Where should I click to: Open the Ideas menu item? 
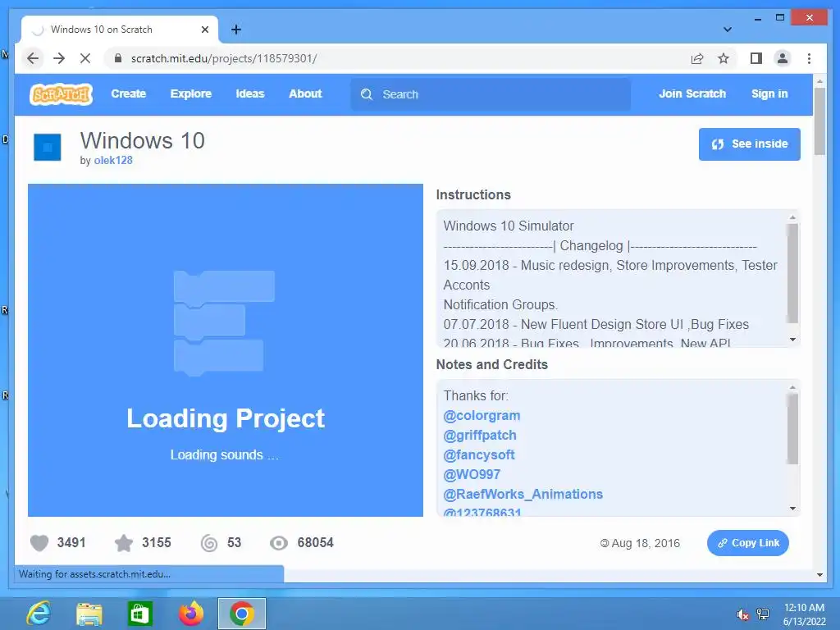(250, 94)
